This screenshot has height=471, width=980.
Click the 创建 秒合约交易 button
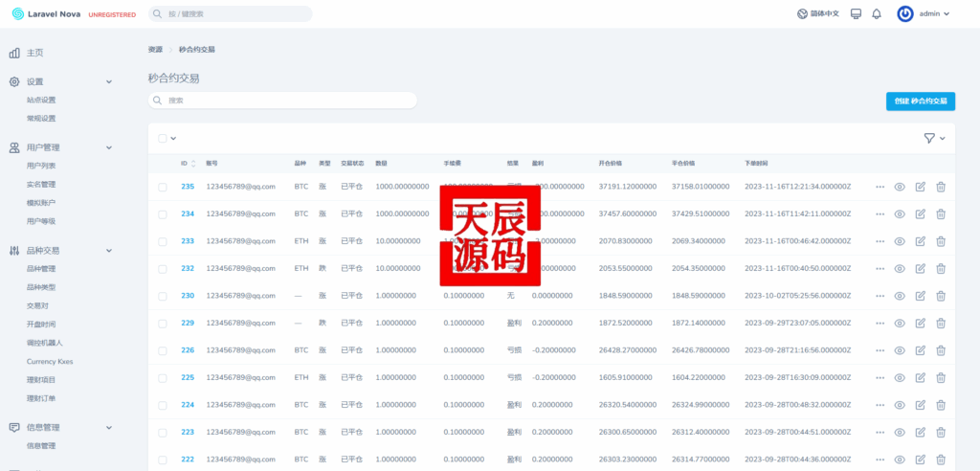coord(920,101)
